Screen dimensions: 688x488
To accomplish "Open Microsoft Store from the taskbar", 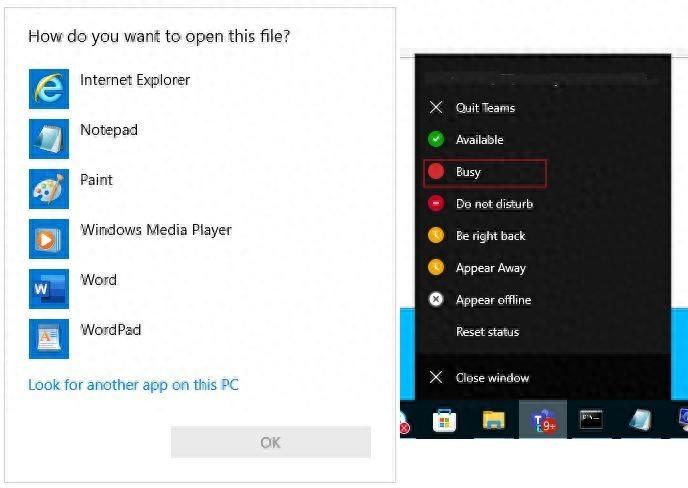I will click(x=445, y=421).
